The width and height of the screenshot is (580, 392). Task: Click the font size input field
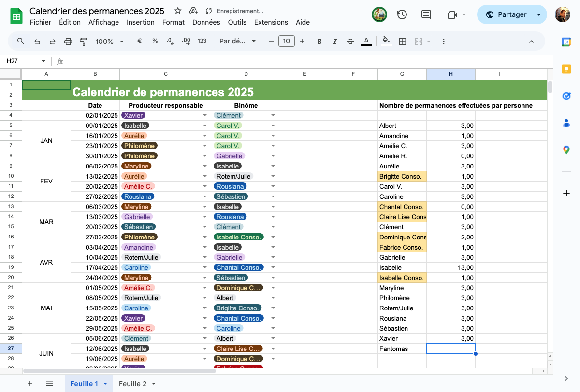287,42
